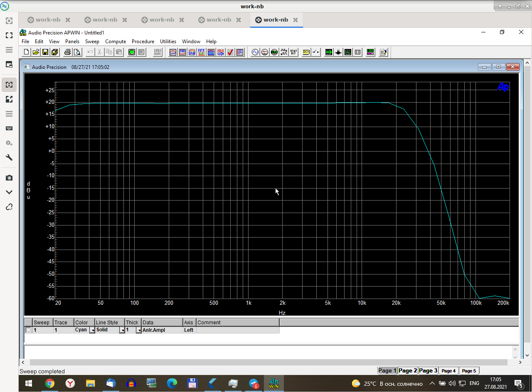This screenshot has width=532, height=392.
Task: Expand the Thick dropdown for trace 1
Action: point(139,330)
